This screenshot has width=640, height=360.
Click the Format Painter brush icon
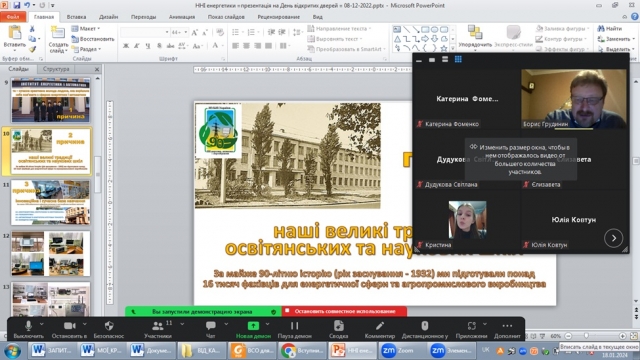pos(32,49)
